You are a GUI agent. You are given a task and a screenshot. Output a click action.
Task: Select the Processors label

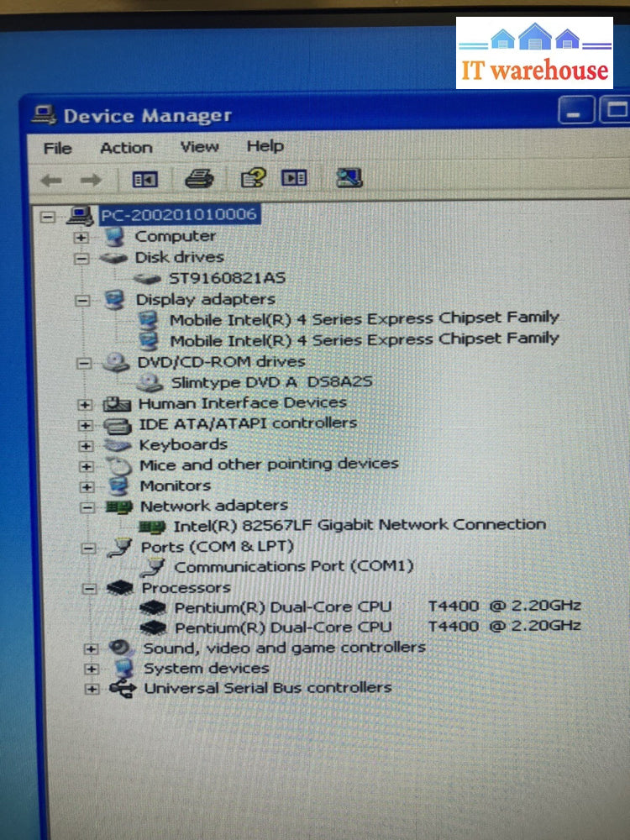186,588
